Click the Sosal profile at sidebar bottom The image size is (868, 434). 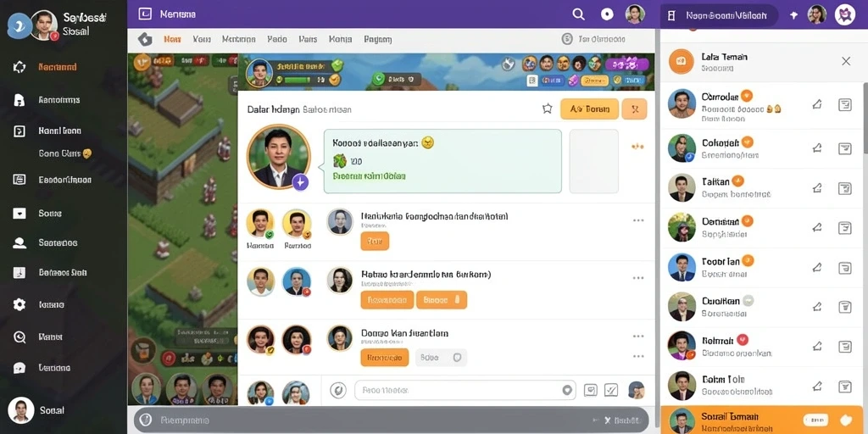click(x=36, y=411)
